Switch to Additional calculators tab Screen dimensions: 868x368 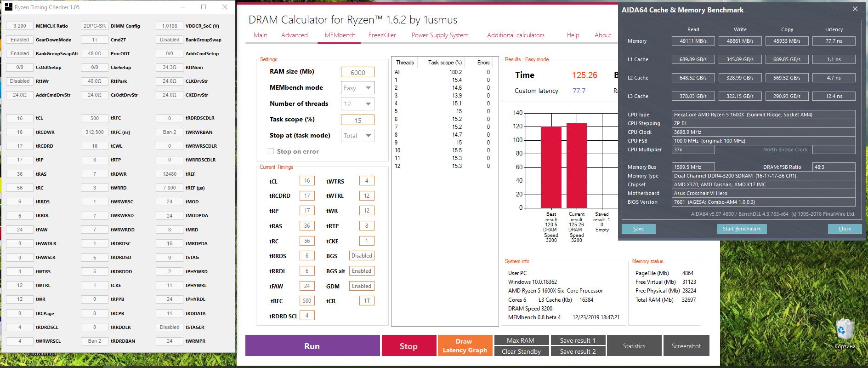click(516, 35)
